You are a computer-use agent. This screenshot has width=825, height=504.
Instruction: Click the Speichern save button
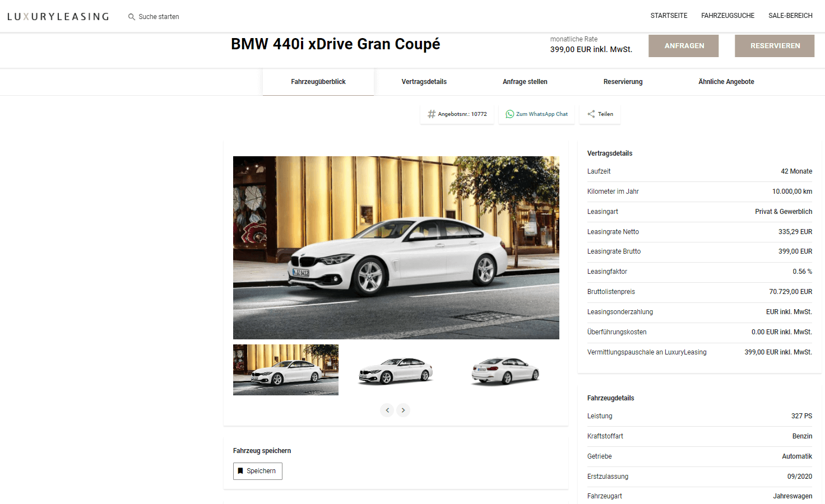click(x=258, y=471)
